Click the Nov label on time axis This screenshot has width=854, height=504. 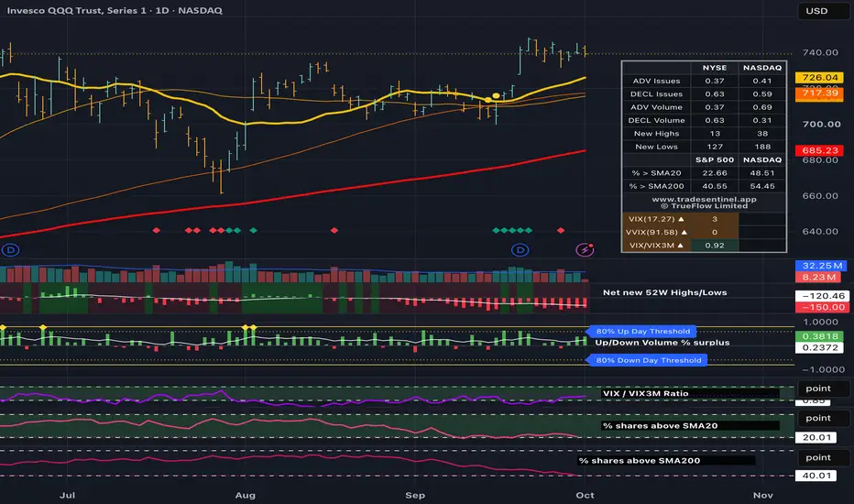click(762, 495)
